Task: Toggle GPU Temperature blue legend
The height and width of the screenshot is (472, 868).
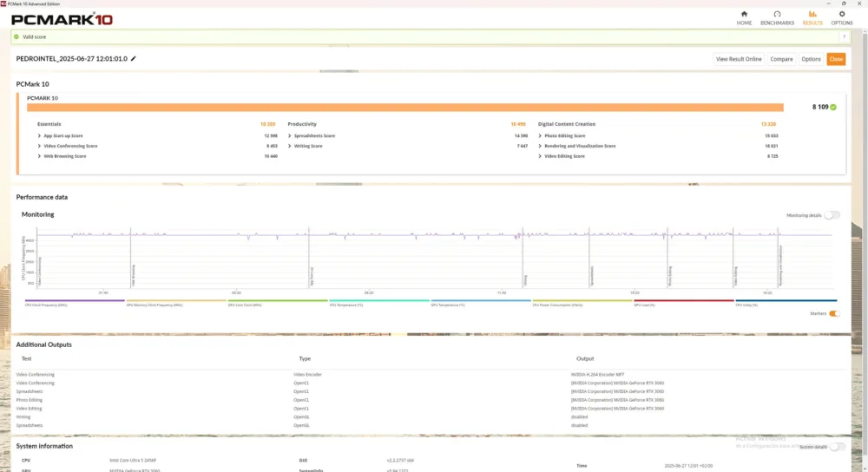Action: 481,303
